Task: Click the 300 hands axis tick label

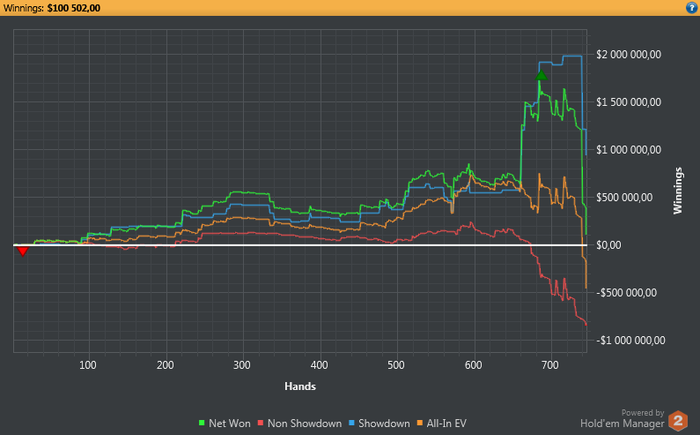Action: point(242,365)
